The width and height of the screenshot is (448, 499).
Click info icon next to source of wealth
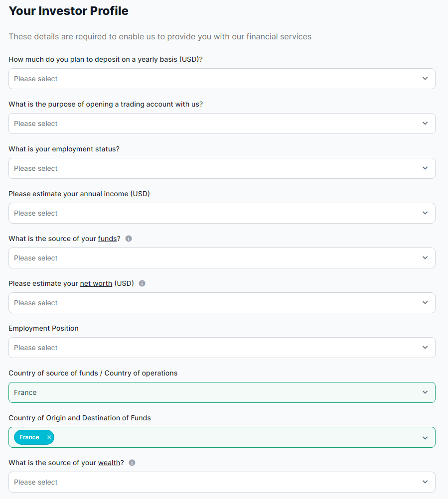(132, 463)
